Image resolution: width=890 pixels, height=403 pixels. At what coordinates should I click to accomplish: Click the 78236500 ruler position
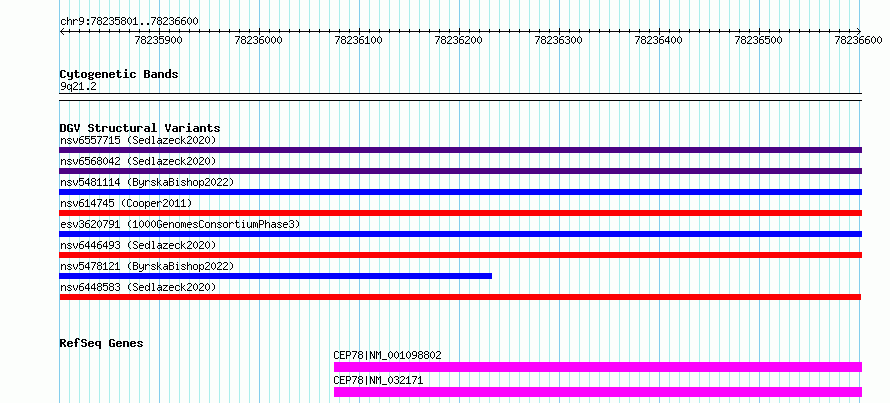pos(759,40)
